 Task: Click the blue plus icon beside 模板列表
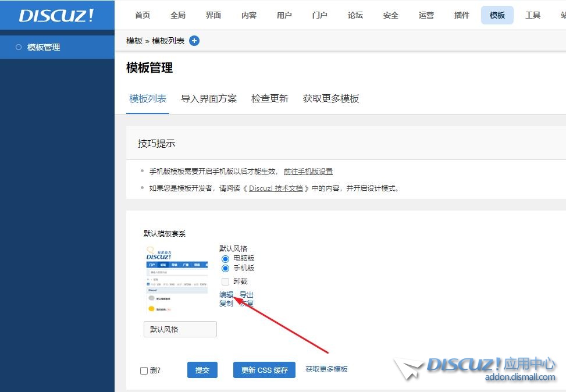coord(194,41)
